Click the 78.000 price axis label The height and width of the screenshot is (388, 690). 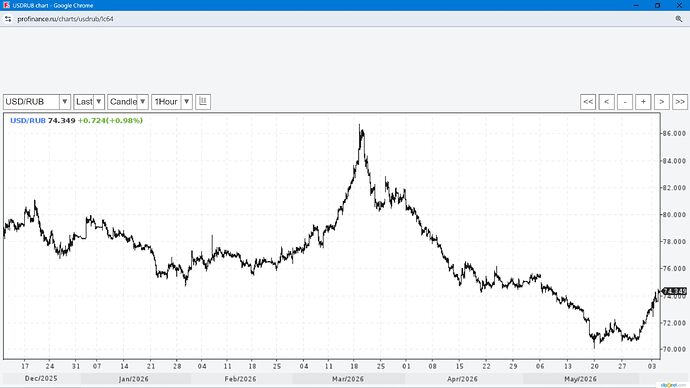pos(674,242)
